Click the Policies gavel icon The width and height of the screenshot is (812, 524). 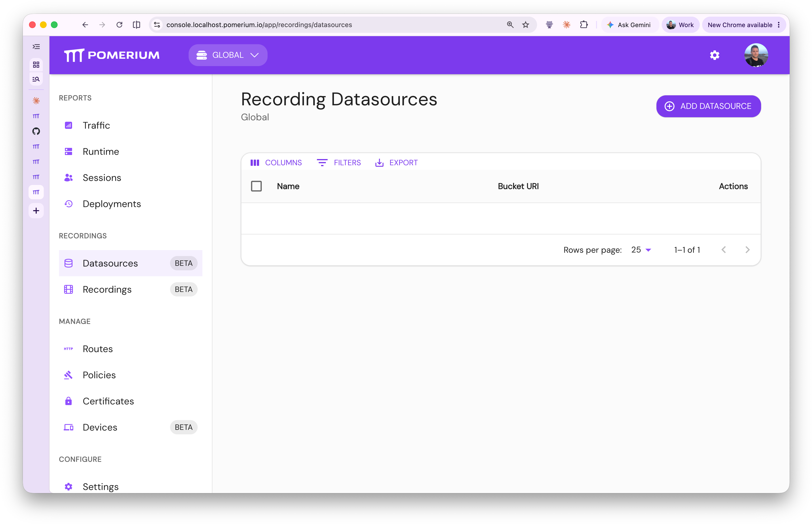[x=68, y=375]
